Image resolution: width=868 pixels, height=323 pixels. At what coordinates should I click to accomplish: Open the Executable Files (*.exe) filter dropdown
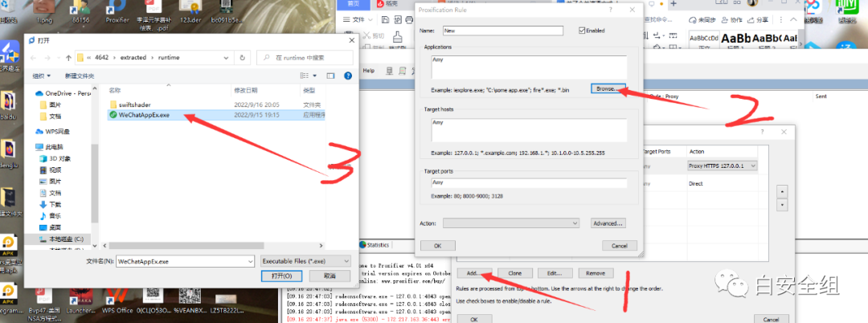tap(306, 260)
